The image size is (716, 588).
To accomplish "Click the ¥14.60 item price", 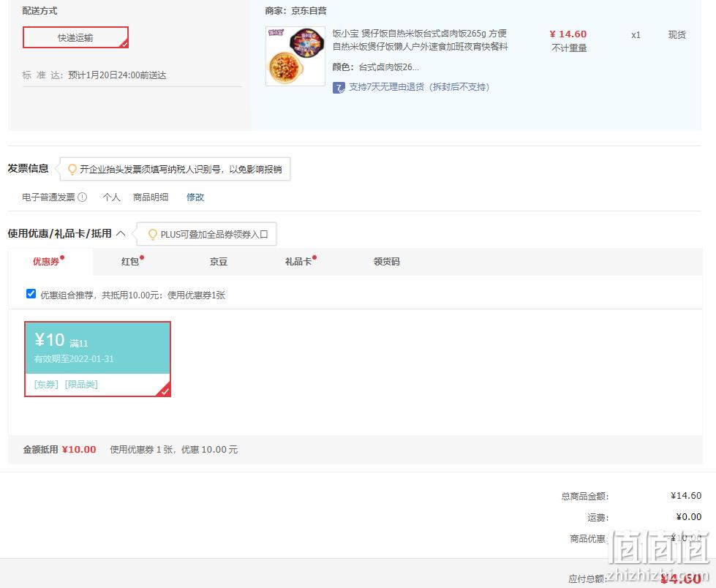I will [568, 34].
